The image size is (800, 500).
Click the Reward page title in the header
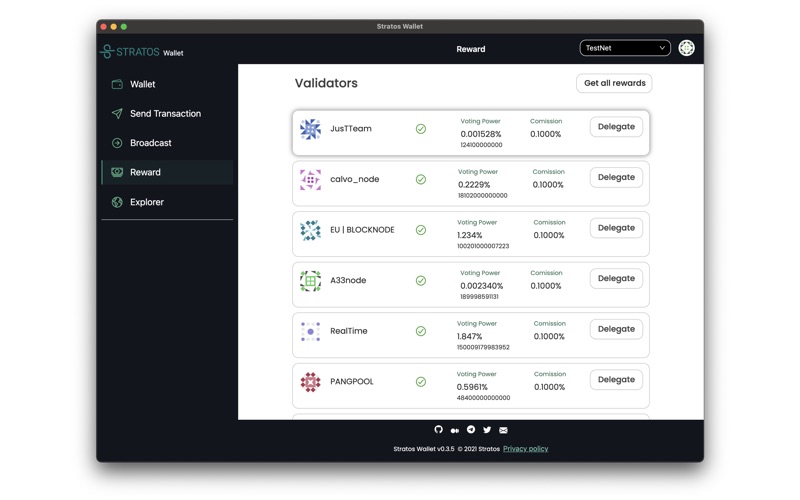pyautogui.click(x=470, y=49)
